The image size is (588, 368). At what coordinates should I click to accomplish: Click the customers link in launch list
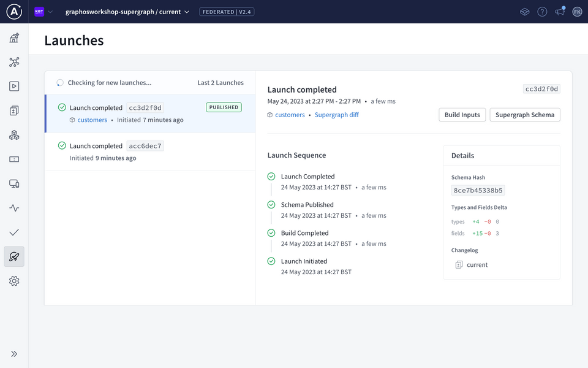(x=92, y=120)
